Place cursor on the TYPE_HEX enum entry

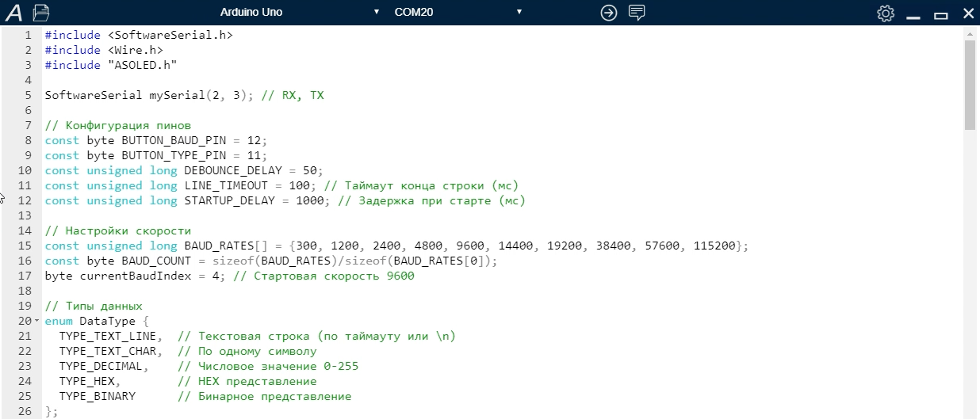click(89, 381)
